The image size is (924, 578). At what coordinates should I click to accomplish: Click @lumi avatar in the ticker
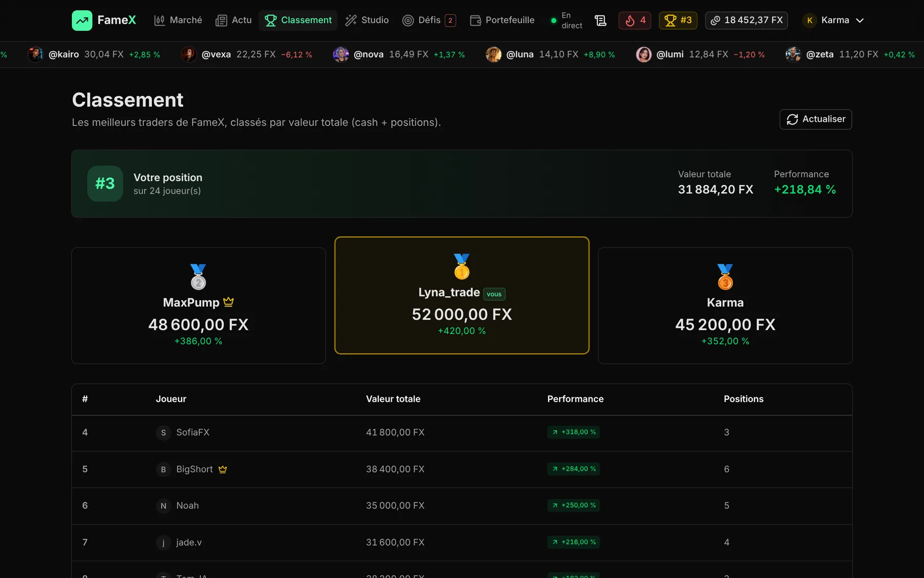644,54
